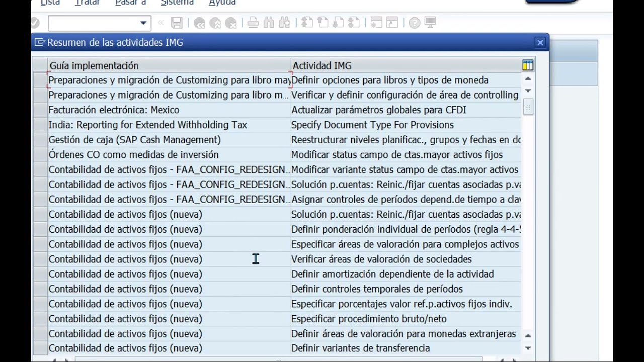The height and width of the screenshot is (362, 644).
Task: Open the Sistema menu
Action: tap(177, 3)
